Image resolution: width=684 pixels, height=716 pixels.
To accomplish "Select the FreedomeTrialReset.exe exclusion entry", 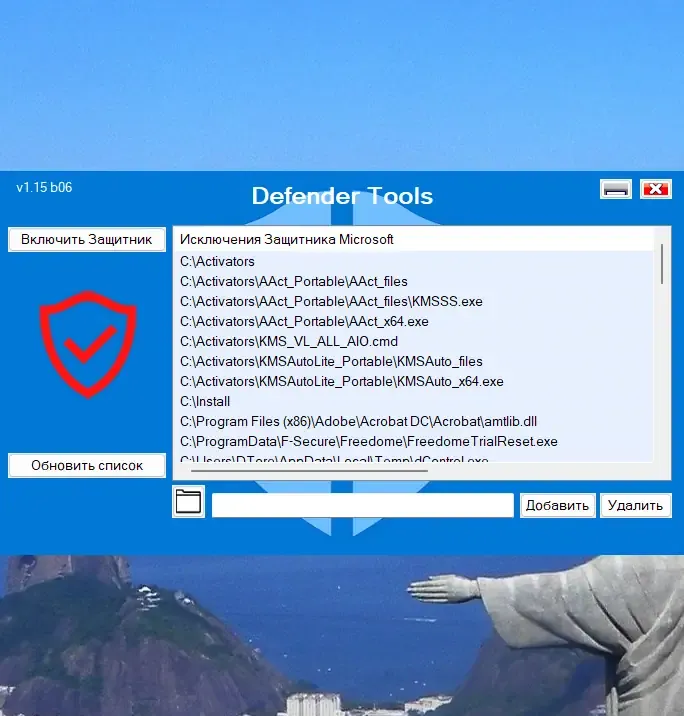I will coord(368,442).
